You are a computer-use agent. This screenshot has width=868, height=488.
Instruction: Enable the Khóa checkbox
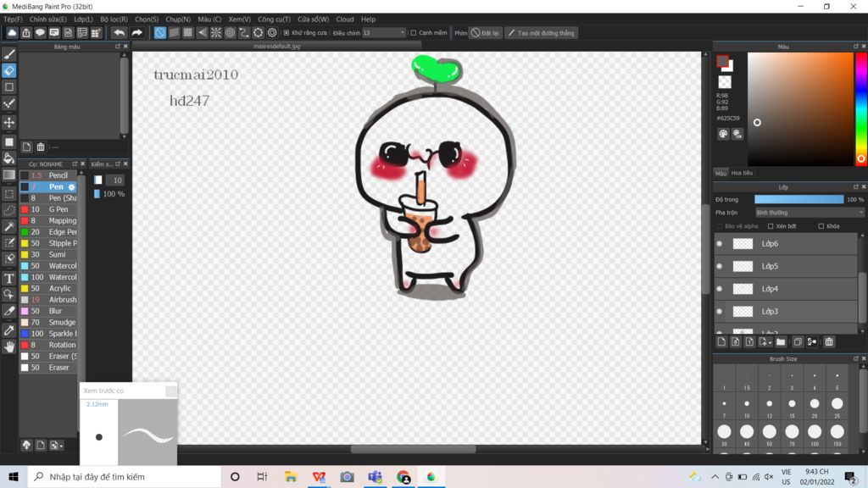click(821, 226)
